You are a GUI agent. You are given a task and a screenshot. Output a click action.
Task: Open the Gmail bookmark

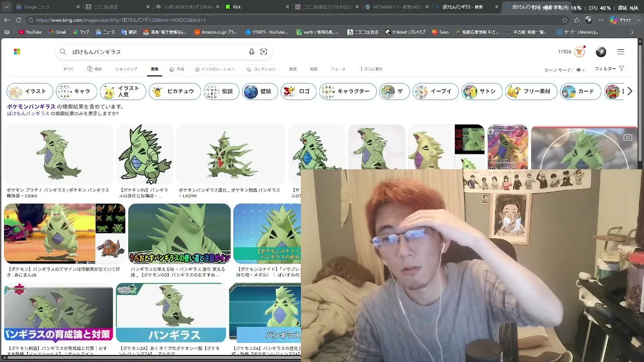(57, 32)
